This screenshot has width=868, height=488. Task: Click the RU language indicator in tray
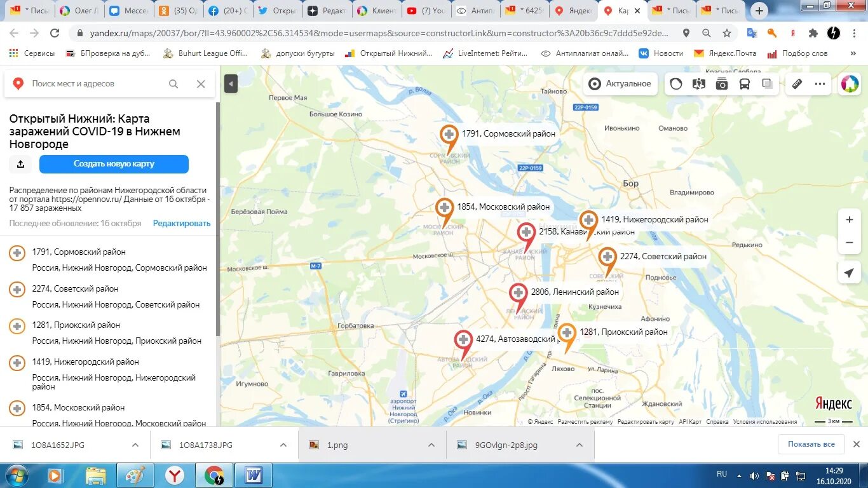tap(722, 474)
